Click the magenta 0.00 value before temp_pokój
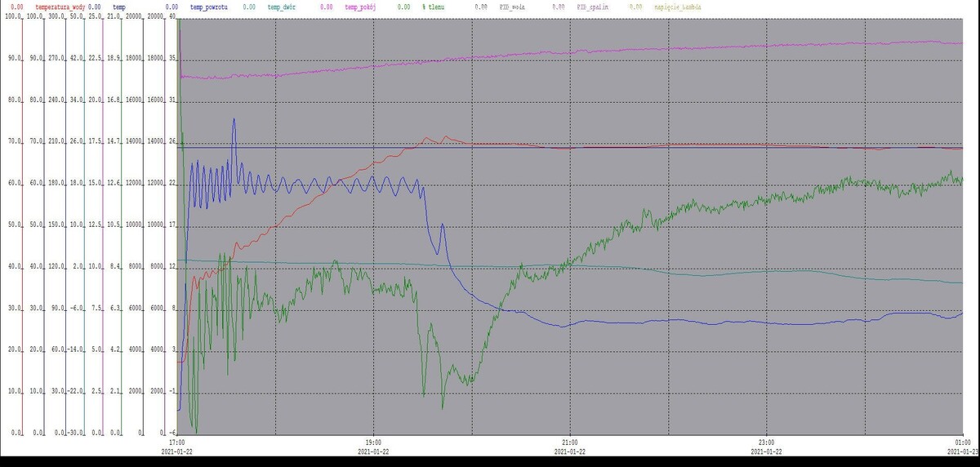Viewport: 980px width, 467px height. [326, 7]
